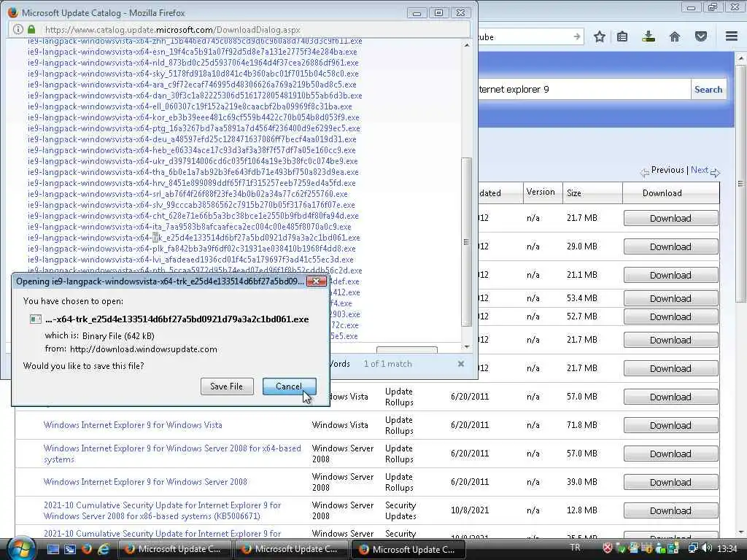Click the x64-kor langpack file link
The width and height of the screenshot is (747, 560).
pyautogui.click(x=193, y=117)
